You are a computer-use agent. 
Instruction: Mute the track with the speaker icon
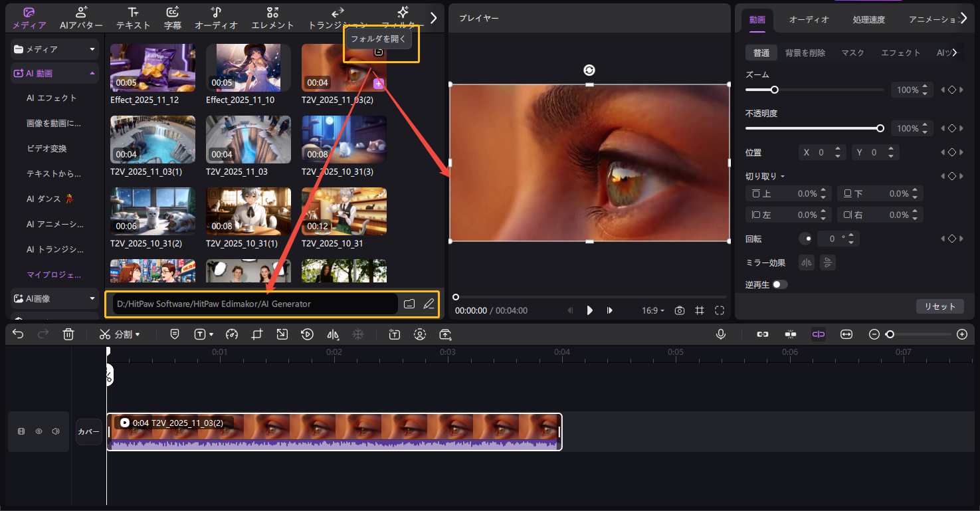[x=56, y=431]
